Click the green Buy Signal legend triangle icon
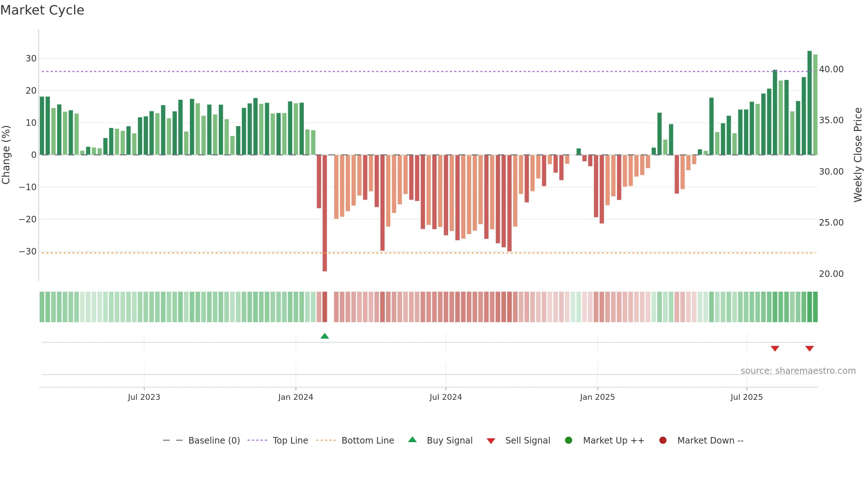This screenshot has height=488, width=868. click(412, 440)
